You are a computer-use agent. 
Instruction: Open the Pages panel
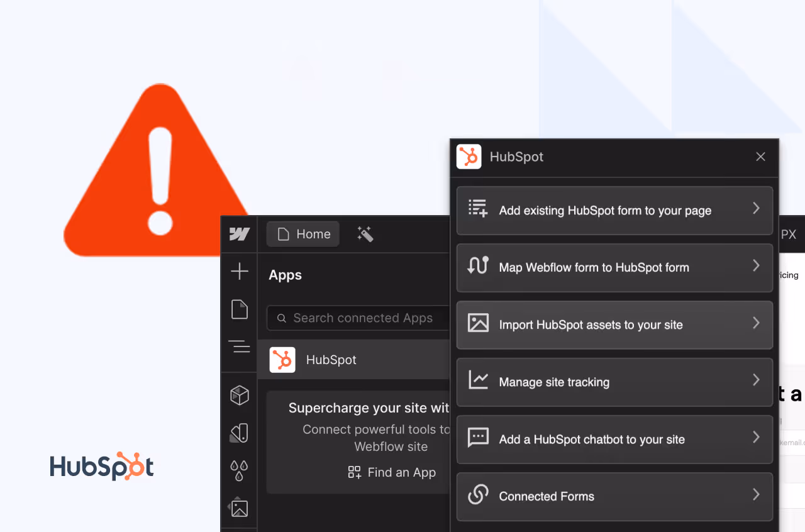coord(239,309)
